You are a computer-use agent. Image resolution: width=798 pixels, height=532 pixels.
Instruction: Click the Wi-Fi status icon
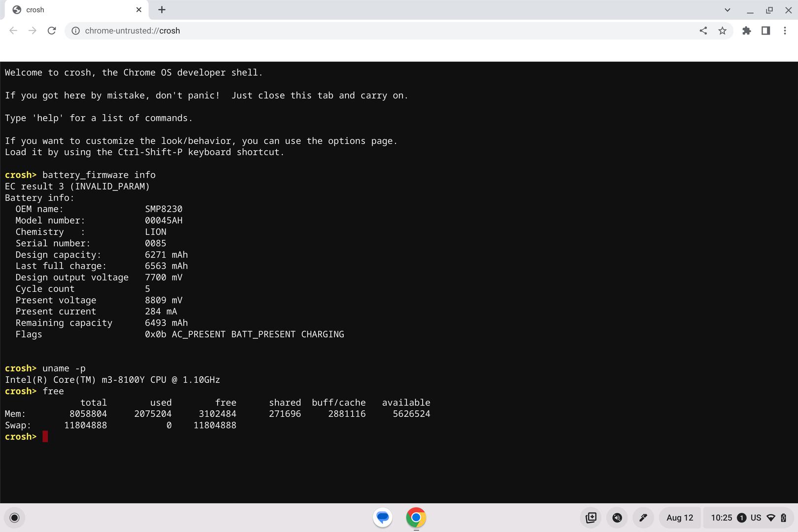coord(771,518)
